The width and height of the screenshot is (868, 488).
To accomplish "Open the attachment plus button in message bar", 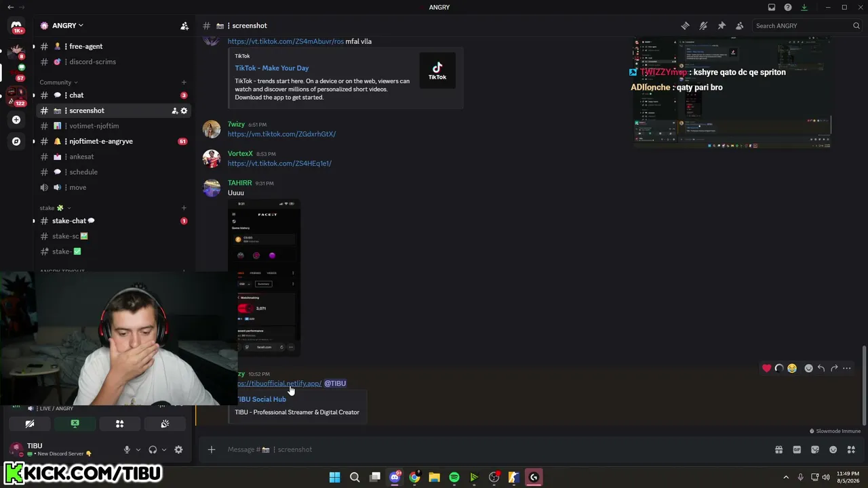I will 212,449.
